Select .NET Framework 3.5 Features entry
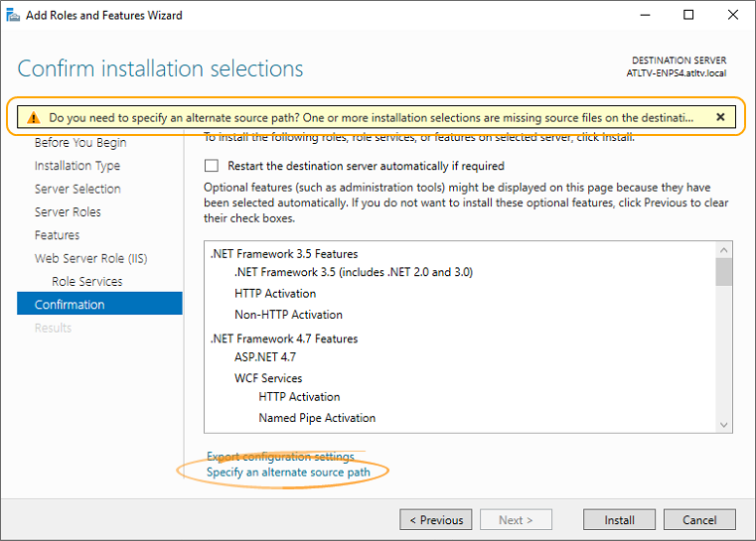The image size is (756, 541). coord(284,254)
